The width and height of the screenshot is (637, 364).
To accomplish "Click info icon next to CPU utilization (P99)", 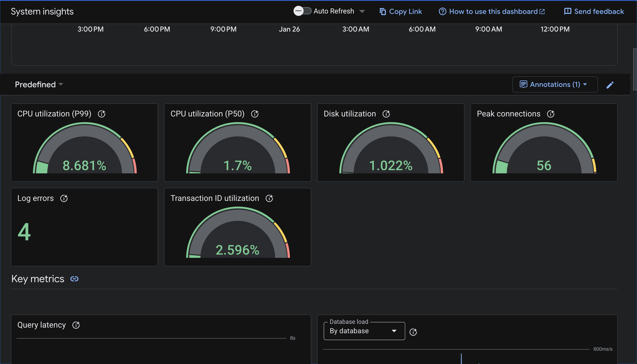I will (x=102, y=114).
